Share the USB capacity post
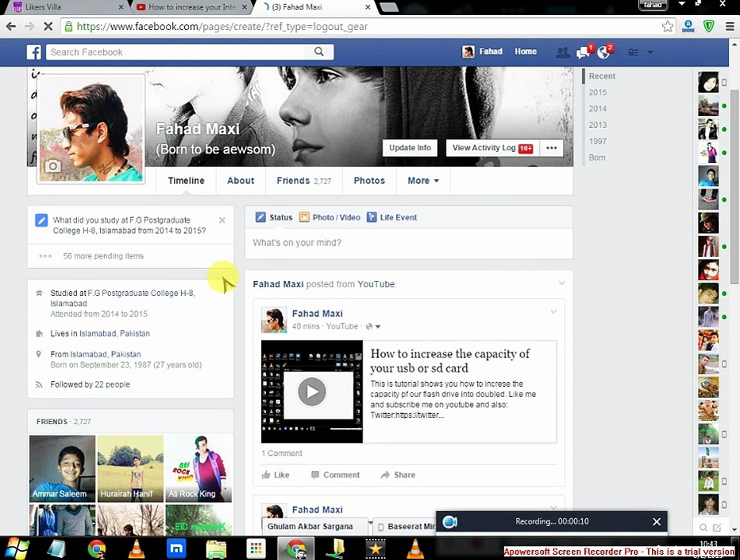Viewport: 740px width, 560px height. [x=398, y=475]
